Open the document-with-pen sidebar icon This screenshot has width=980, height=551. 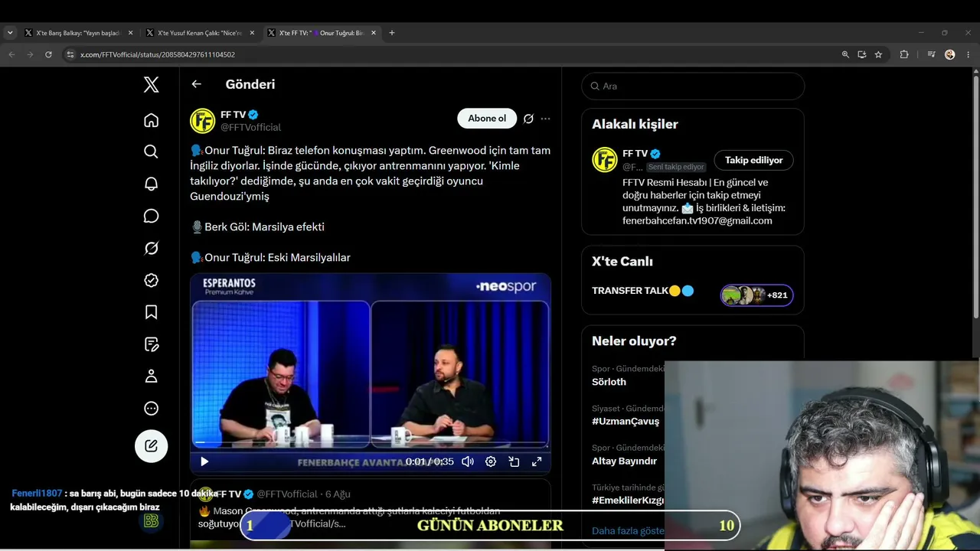(152, 344)
